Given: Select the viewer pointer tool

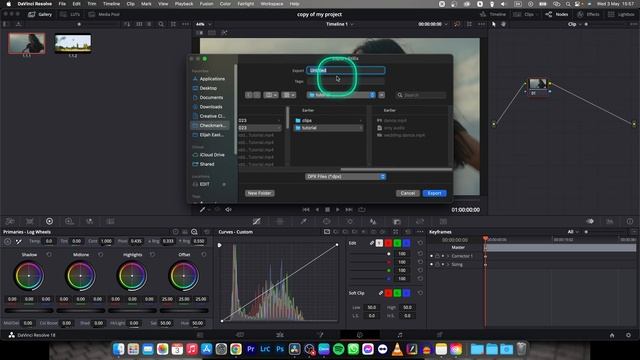Looking at the screenshot, I should [494, 24].
